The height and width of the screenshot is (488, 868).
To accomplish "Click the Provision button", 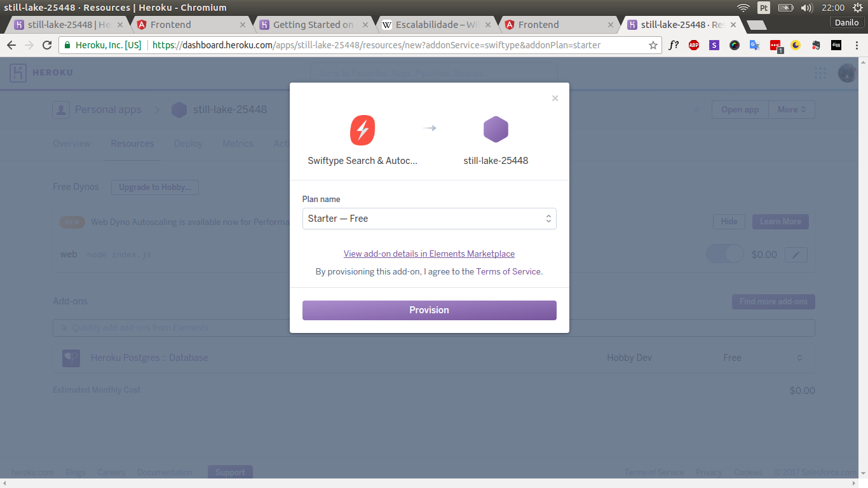I will (430, 310).
